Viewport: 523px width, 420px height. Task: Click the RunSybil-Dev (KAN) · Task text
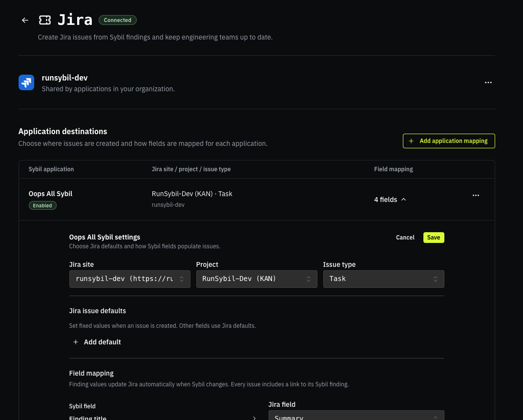192,194
